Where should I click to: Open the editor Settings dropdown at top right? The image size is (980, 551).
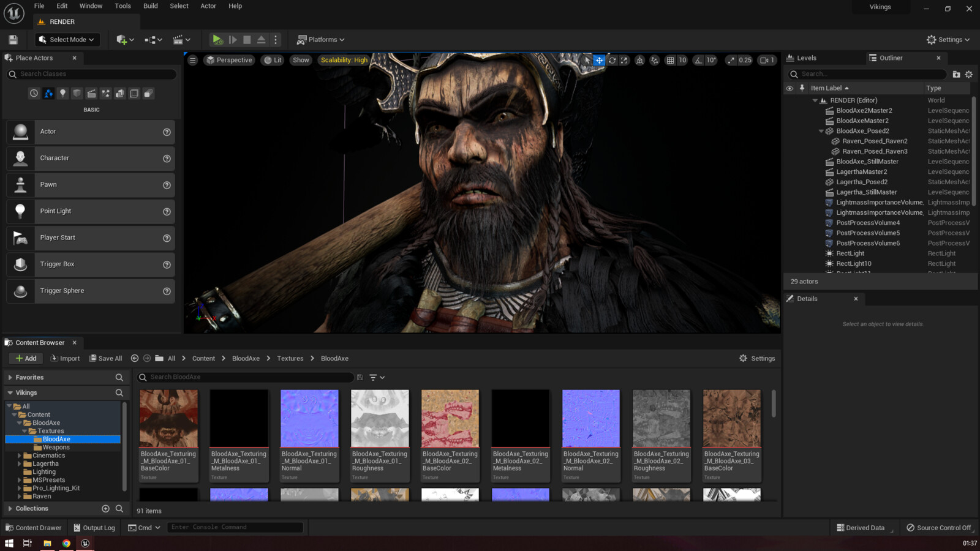tap(948, 40)
